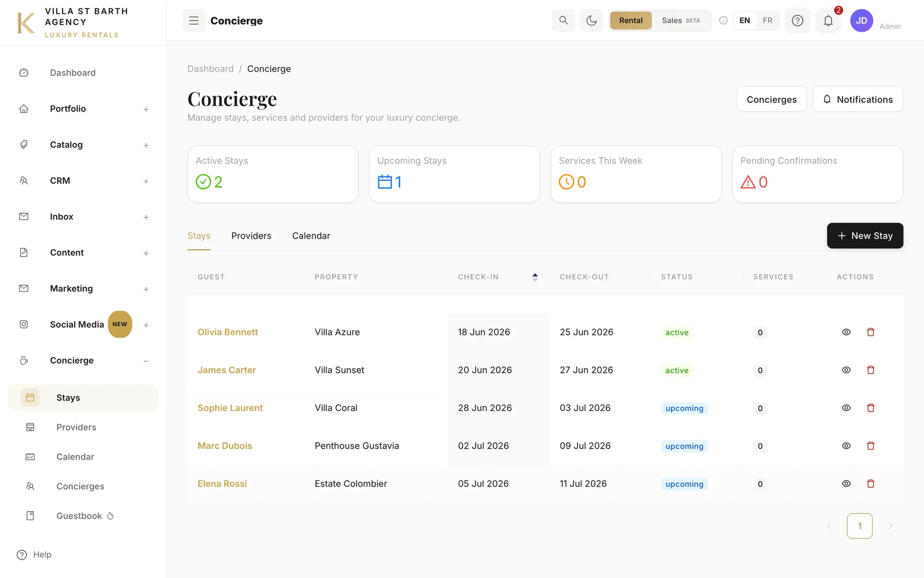This screenshot has height=578, width=924.
Task: View Elena Rossi's stay details
Action: (846, 484)
